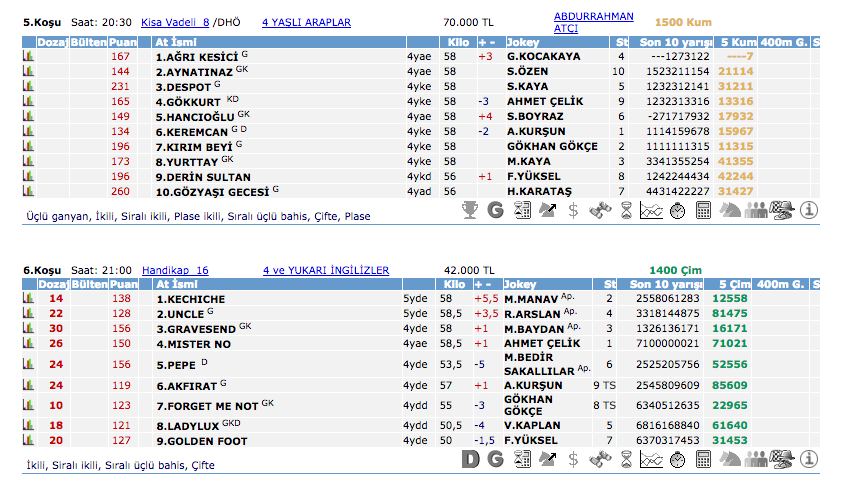Screen dimensions: 853x488
Task: Open the stopwatch icon in race 6
Action: 678,459
